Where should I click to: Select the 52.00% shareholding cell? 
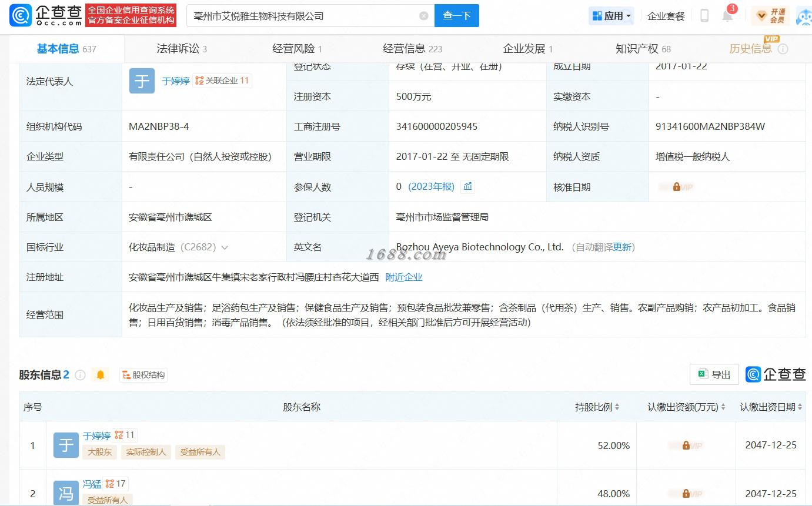click(613, 445)
